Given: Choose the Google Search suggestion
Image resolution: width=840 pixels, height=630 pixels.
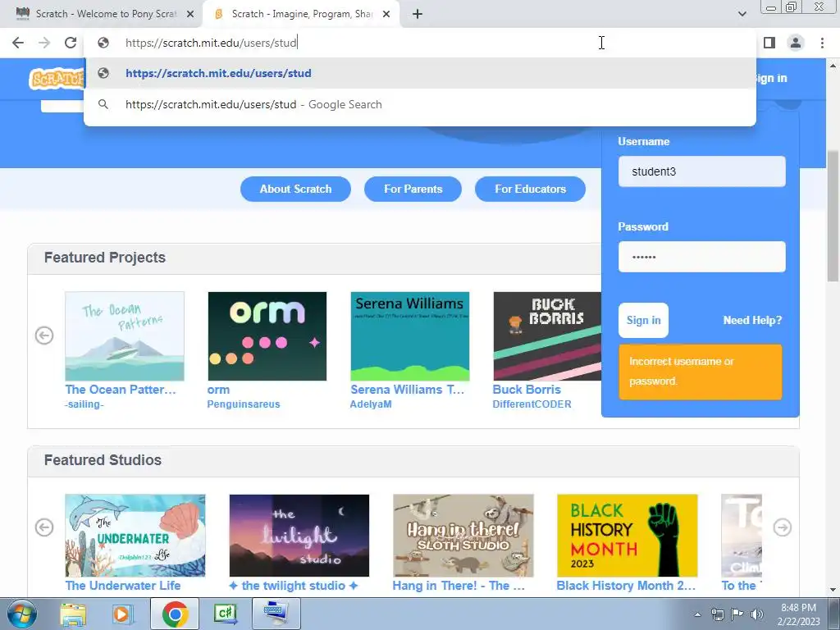Looking at the screenshot, I should (x=420, y=104).
